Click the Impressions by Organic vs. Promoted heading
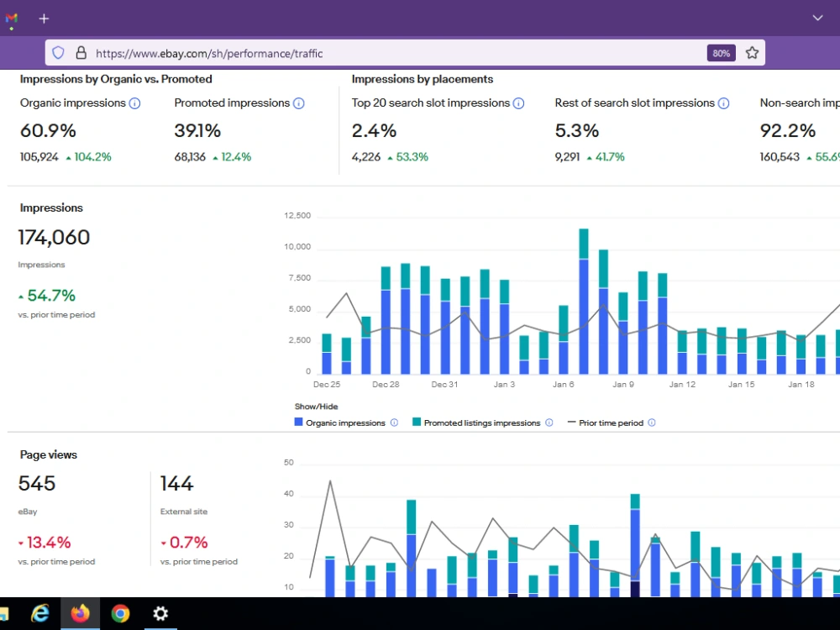The image size is (840, 630). (116, 79)
